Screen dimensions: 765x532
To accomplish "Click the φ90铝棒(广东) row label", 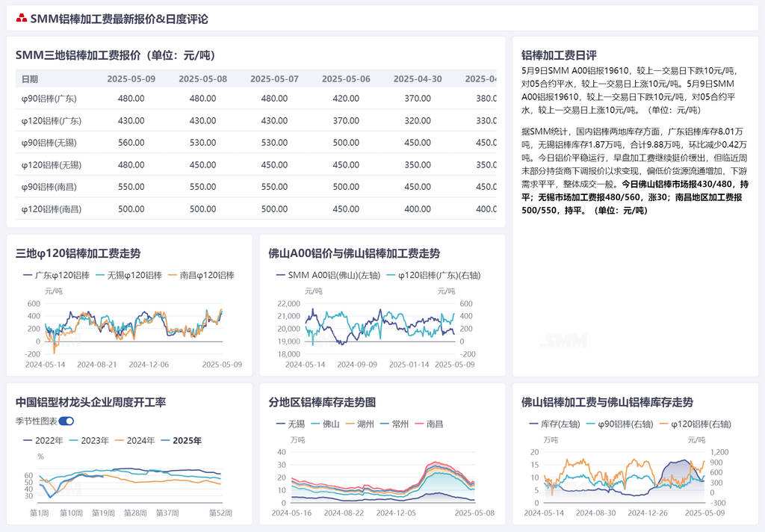I will pyautogui.click(x=49, y=99).
